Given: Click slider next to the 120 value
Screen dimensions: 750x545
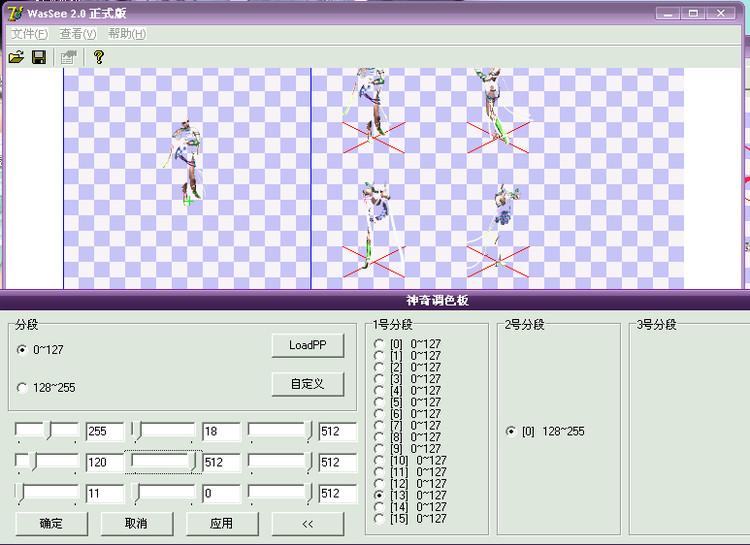Looking at the screenshot, I should click(x=47, y=462).
